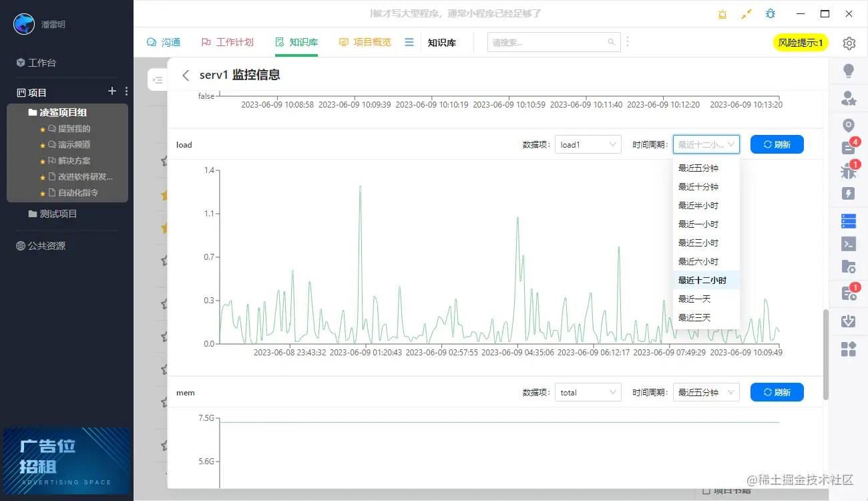The image size is (868, 501).
Task: Open the starred members icon in right sidebar
Action: [x=849, y=99]
